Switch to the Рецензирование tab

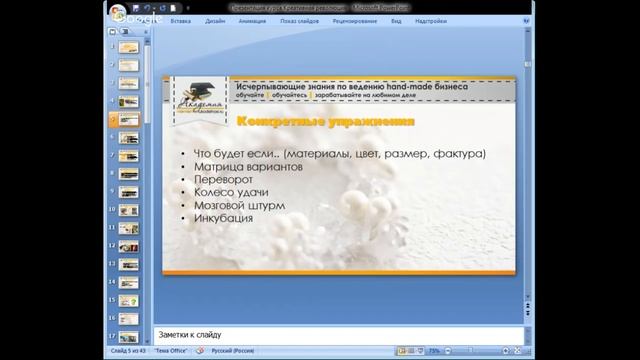tap(355, 21)
